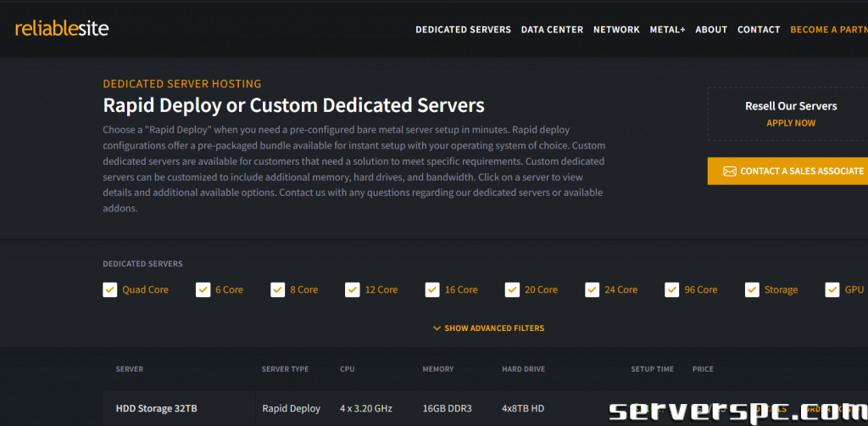Expand Show Advanced Filters
Image resolution: width=868 pixels, height=426 pixels.
click(494, 328)
